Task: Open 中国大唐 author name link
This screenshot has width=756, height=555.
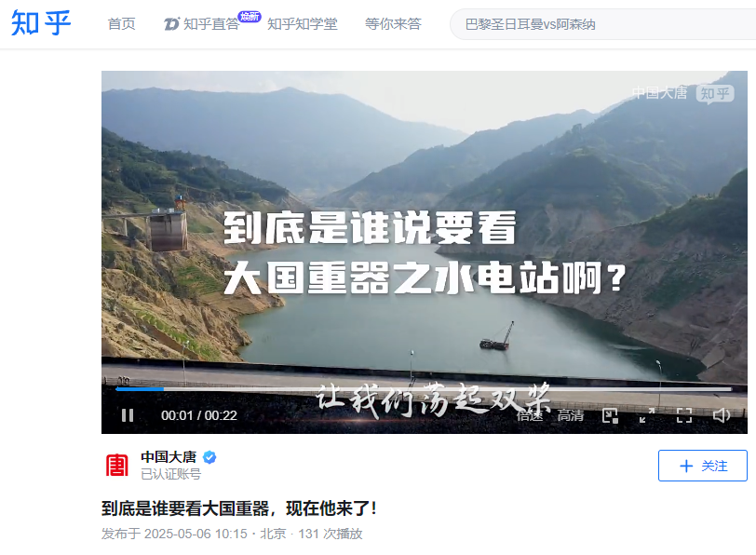Action: click(169, 456)
